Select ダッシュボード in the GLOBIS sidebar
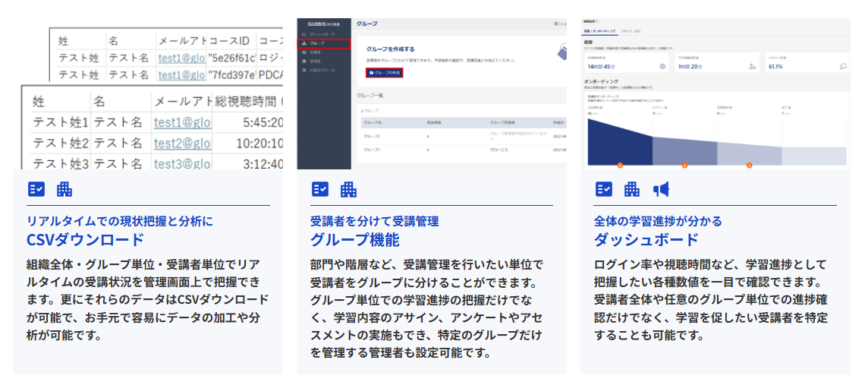Image resolution: width=868 pixels, height=382 pixels. [x=320, y=35]
